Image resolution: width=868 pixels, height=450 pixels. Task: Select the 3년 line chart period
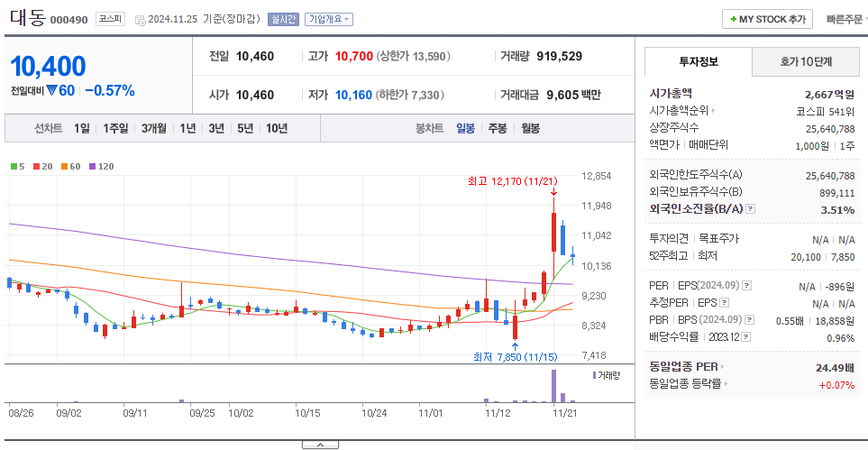[216, 129]
